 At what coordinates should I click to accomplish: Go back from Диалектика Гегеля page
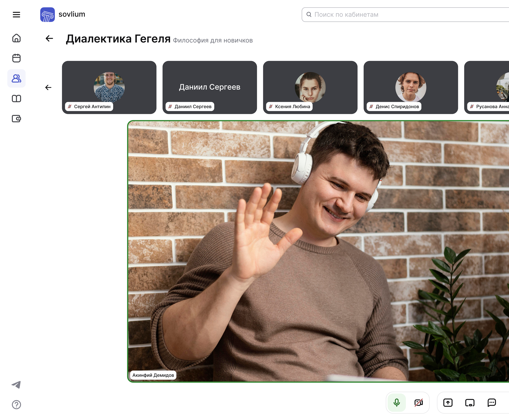(x=49, y=38)
